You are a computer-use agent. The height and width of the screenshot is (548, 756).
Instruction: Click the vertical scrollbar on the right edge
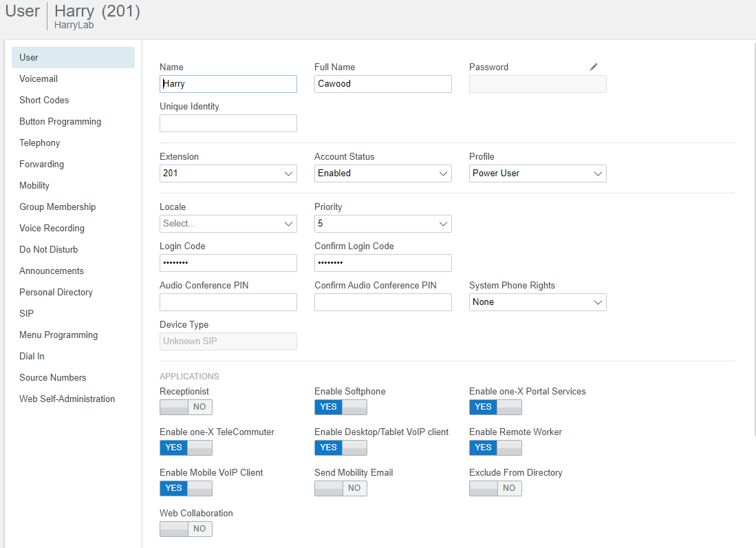(754, 239)
